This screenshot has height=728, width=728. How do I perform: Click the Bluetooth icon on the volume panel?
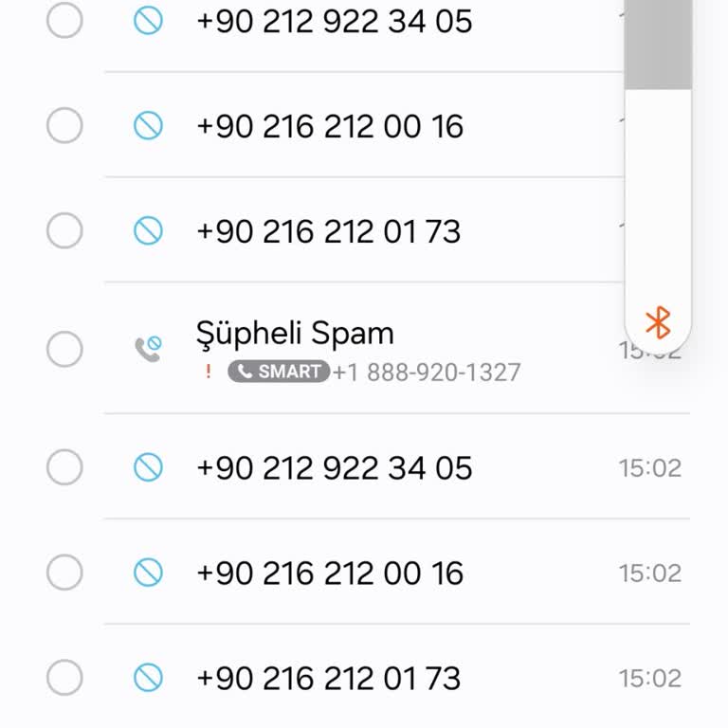(658, 323)
